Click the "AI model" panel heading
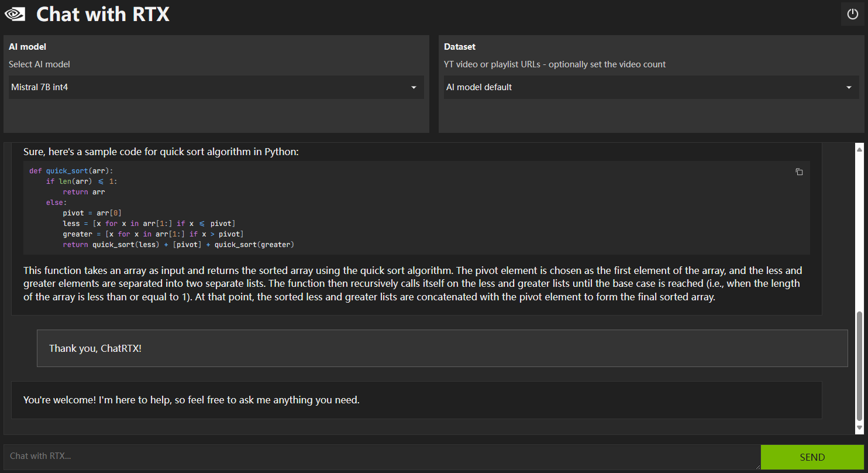This screenshot has height=473, width=868. click(27, 47)
